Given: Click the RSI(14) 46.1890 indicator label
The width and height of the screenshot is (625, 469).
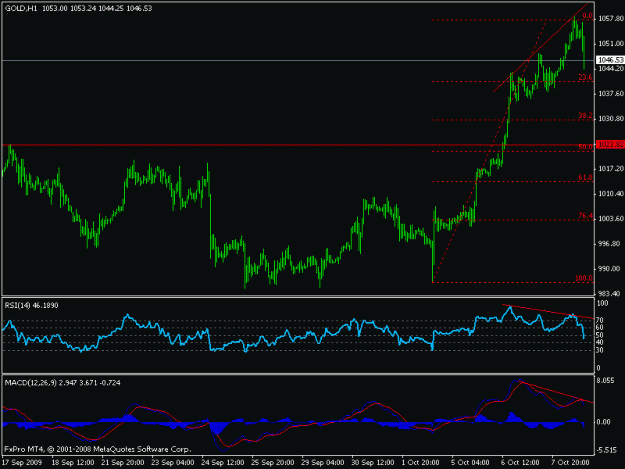Looking at the screenshot, I should (x=31, y=305).
